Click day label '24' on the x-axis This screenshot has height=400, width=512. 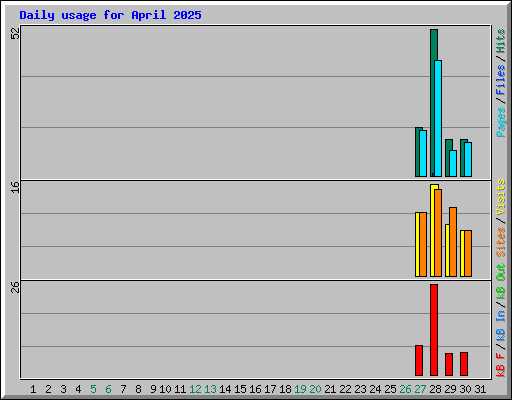pyautogui.click(x=375, y=389)
